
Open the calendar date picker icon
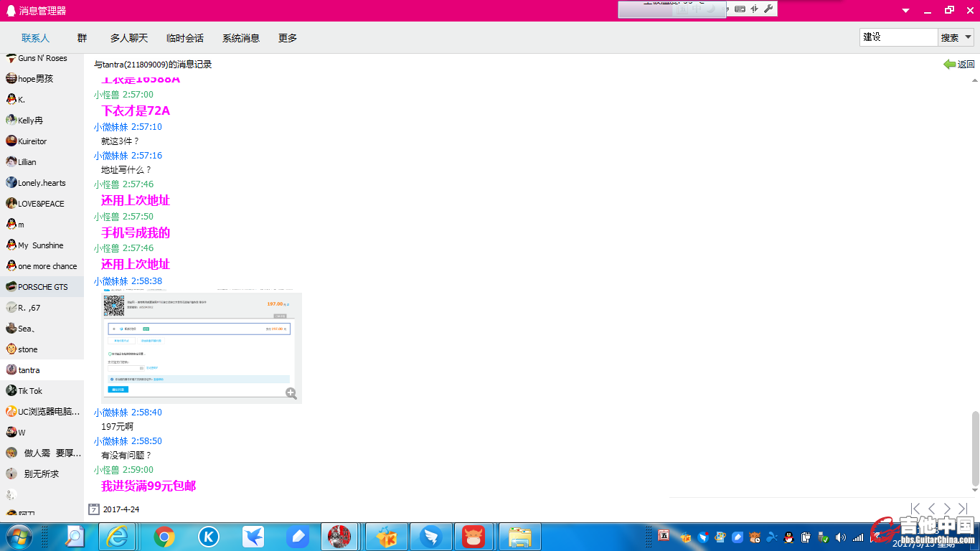click(x=94, y=509)
